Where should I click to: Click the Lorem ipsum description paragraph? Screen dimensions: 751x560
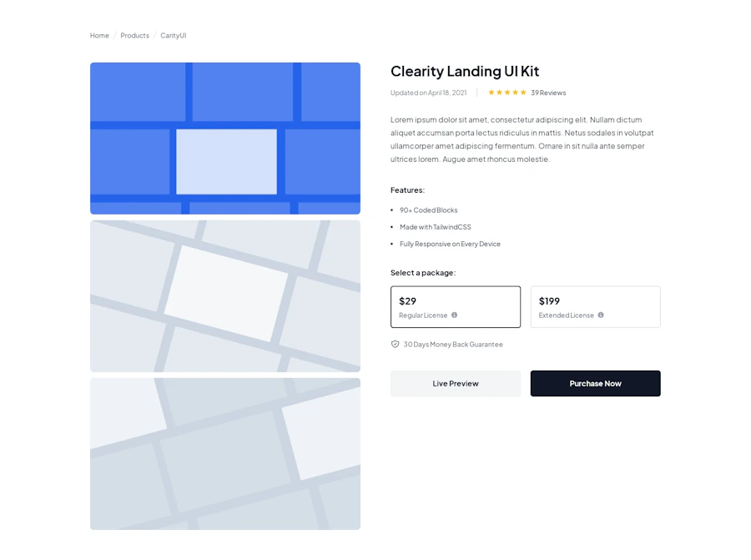click(x=522, y=139)
